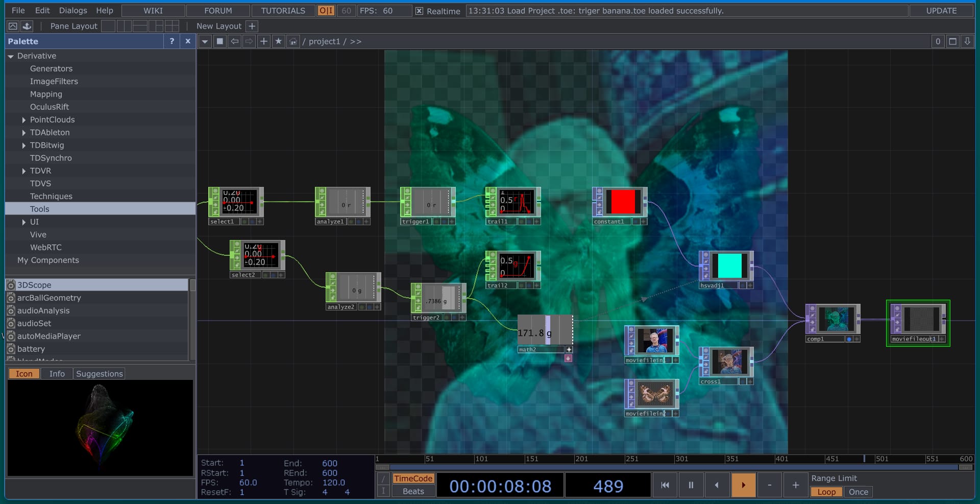Click the Palette help question mark icon
This screenshot has width=980, height=504.
click(x=171, y=41)
